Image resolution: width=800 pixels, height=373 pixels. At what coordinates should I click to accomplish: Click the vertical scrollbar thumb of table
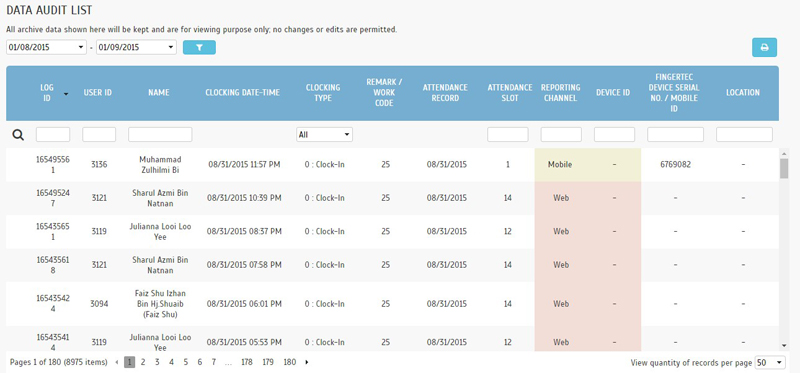coord(784,168)
